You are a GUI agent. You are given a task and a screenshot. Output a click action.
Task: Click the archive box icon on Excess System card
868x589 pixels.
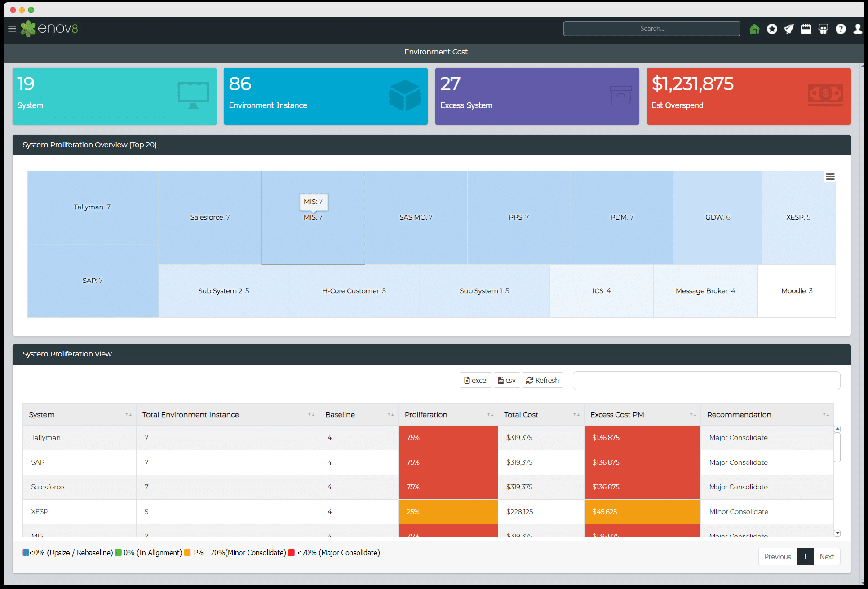(x=620, y=95)
